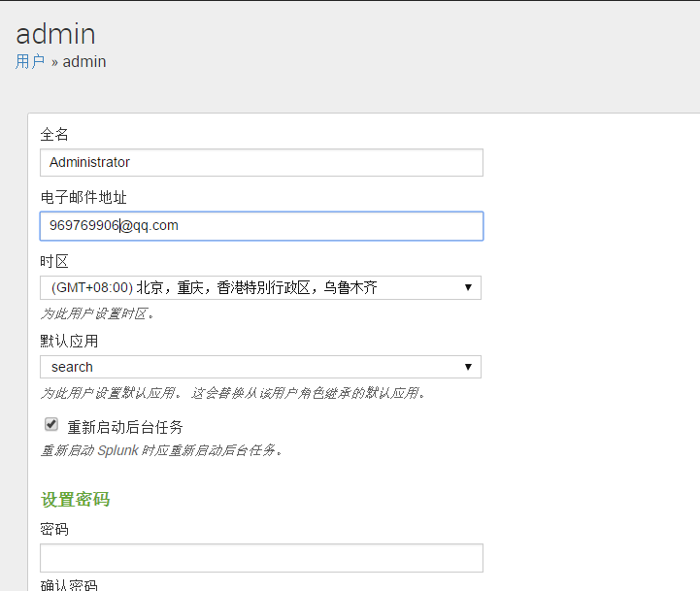Image resolution: width=700 pixels, height=591 pixels.
Task: Click the 重新启动后台任务 checkbox label text
Action: (x=125, y=427)
